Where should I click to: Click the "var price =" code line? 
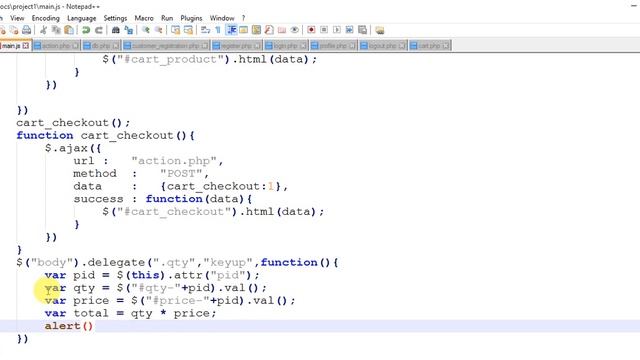click(x=170, y=301)
